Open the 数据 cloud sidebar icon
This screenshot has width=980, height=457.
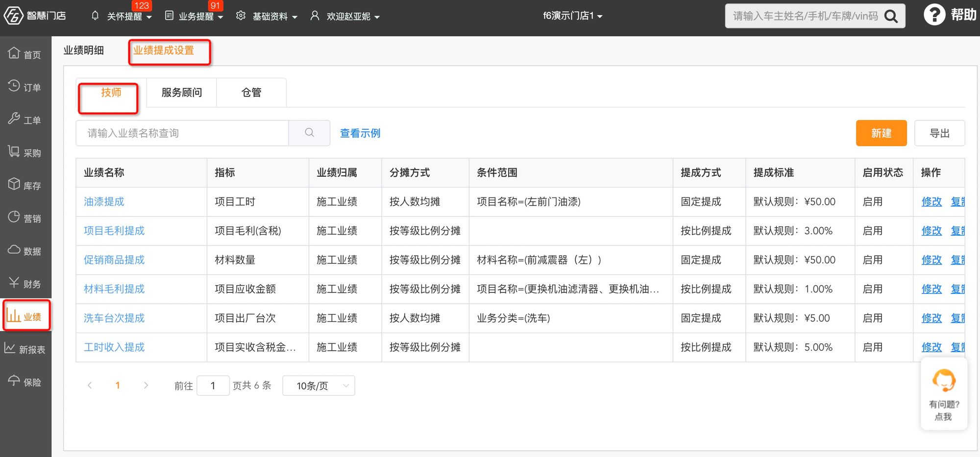click(x=14, y=250)
